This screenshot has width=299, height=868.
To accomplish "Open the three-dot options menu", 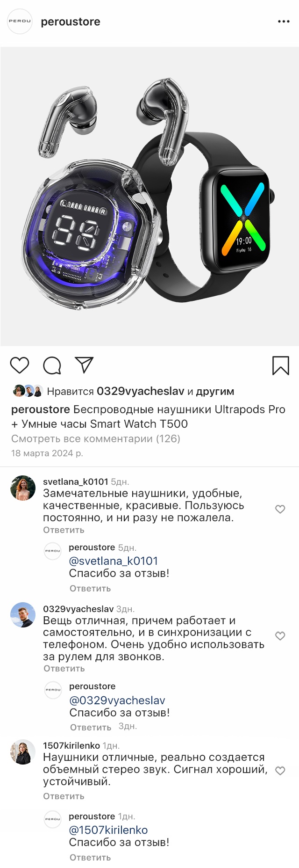I will coord(284,22).
